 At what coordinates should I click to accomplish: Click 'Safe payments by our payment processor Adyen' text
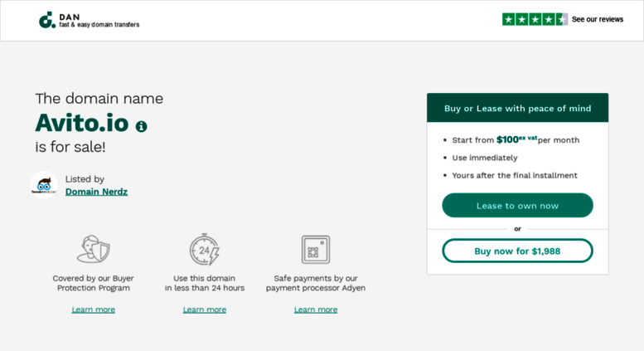click(316, 283)
